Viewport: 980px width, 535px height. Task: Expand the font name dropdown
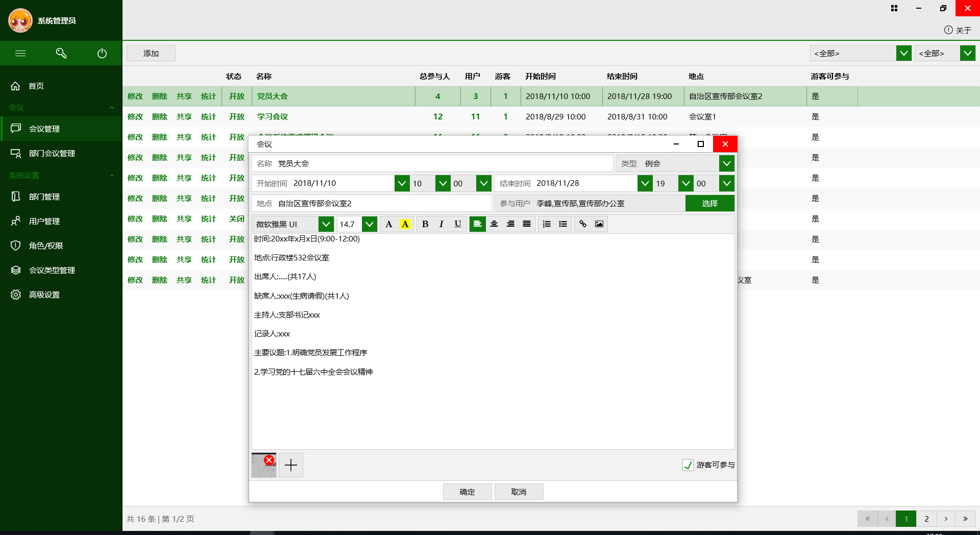[x=326, y=224]
